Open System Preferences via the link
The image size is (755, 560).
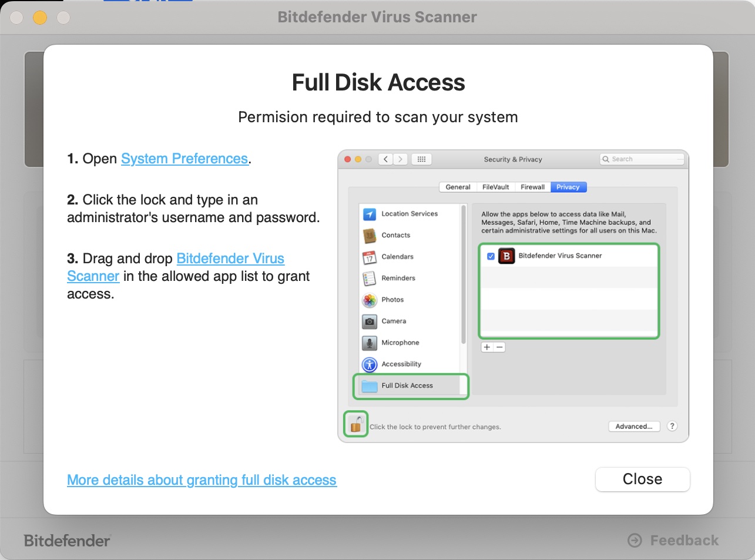(184, 159)
